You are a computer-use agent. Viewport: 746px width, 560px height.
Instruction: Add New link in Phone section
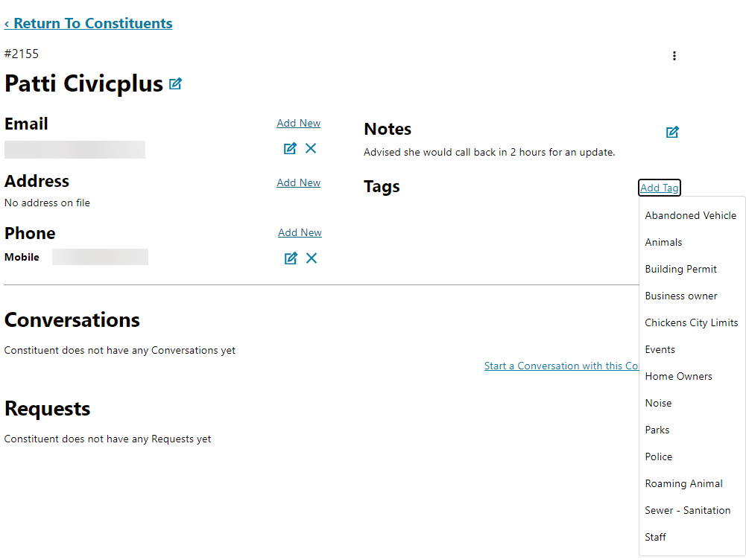click(x=300, y=232)
